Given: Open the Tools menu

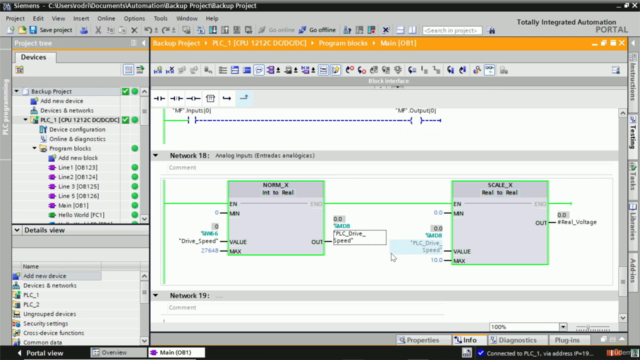Looking at the screenshot, I should click(160, 18).
